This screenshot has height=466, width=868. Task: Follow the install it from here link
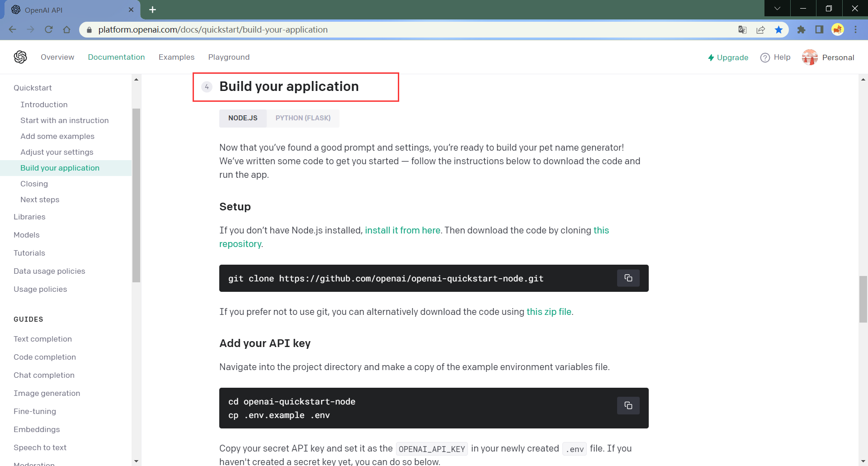tap(402, 230)
